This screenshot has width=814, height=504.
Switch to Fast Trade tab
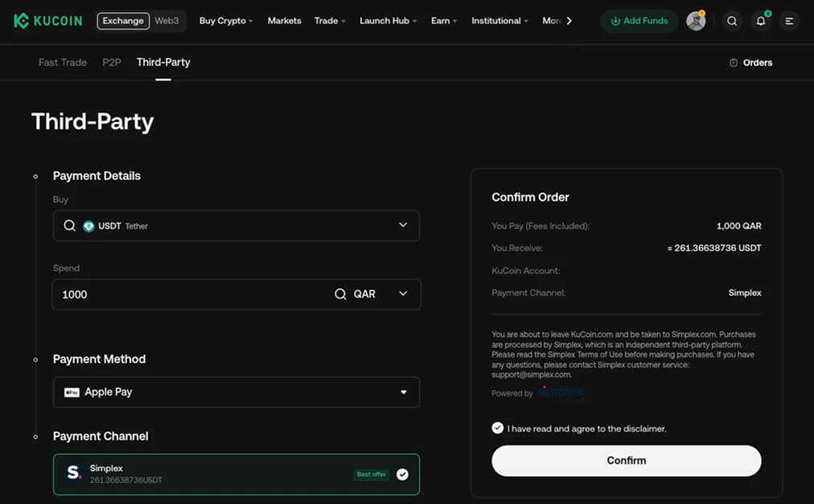(63, 62)
